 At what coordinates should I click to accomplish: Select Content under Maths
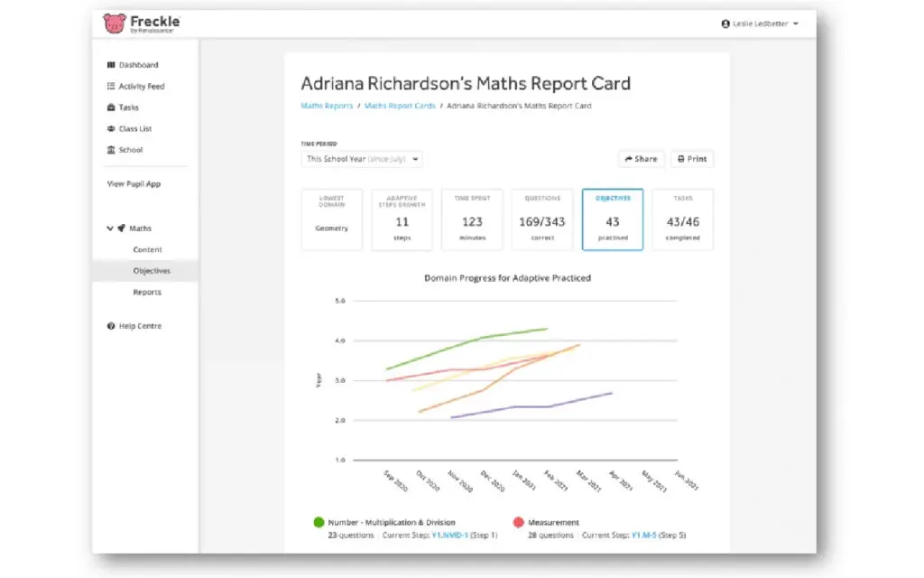(x=147, y=250)
